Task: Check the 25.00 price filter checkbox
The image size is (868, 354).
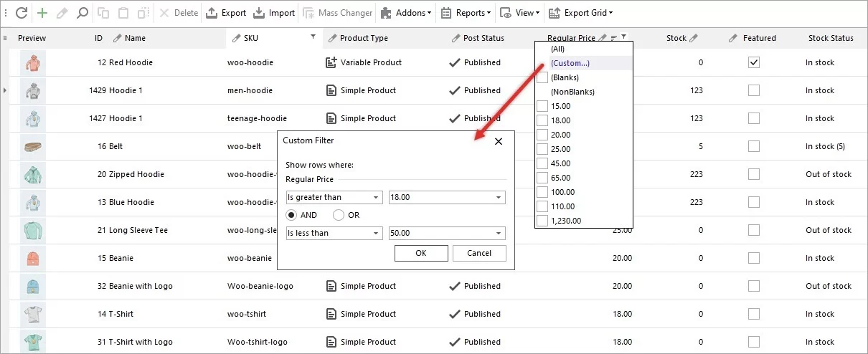Action: [542, 149]
